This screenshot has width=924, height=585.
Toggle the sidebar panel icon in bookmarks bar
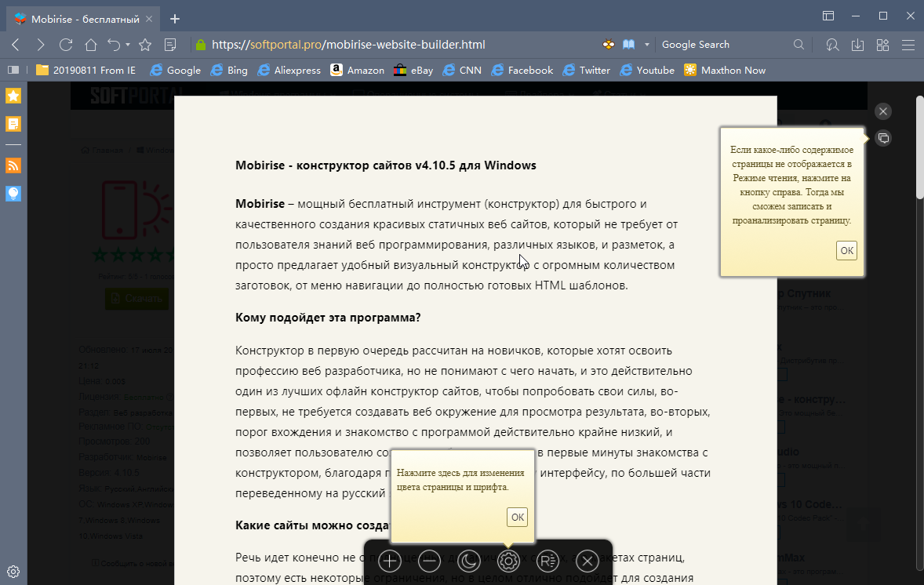tap(13, 70)
